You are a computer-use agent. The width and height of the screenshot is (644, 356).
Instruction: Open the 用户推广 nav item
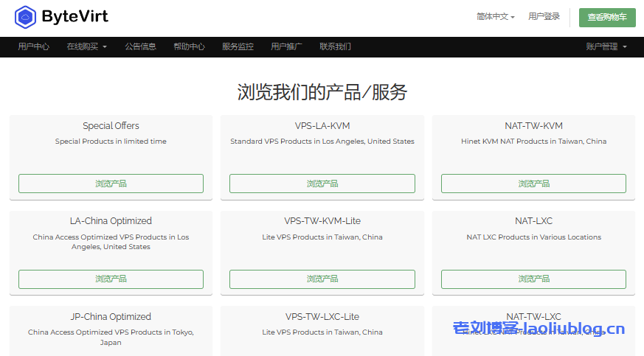tap(286, 46)
